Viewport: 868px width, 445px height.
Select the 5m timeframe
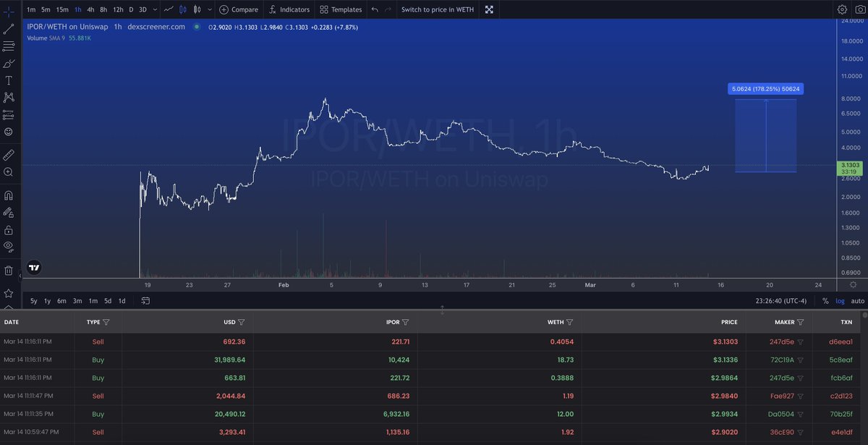click(x=46, y=9)
